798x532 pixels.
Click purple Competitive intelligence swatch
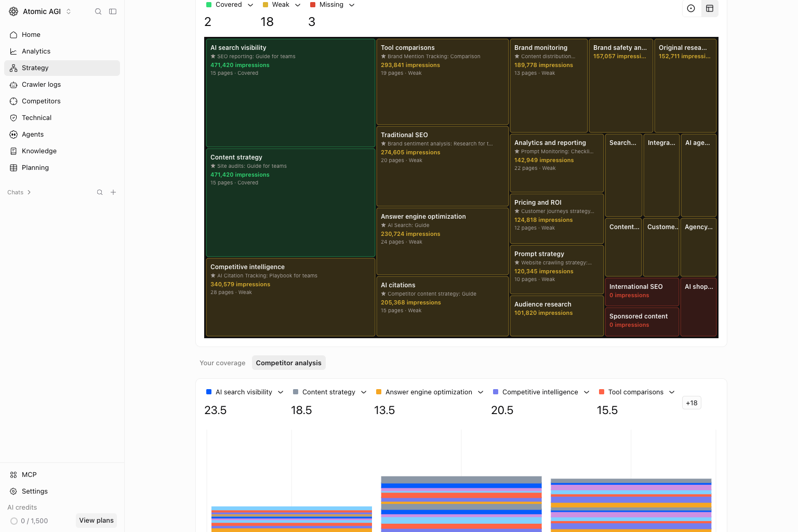[496, 392]
